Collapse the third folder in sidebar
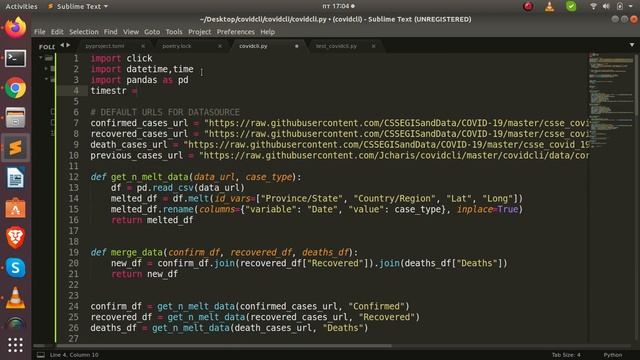 (x=46, y=79)
